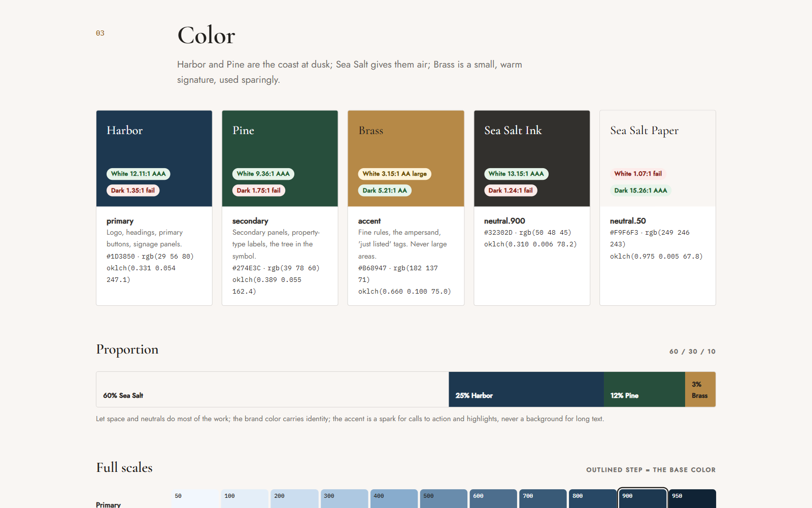This screenshot has width=812, height=508.
Task: Select the Brass color swatch
Action: 406,208
